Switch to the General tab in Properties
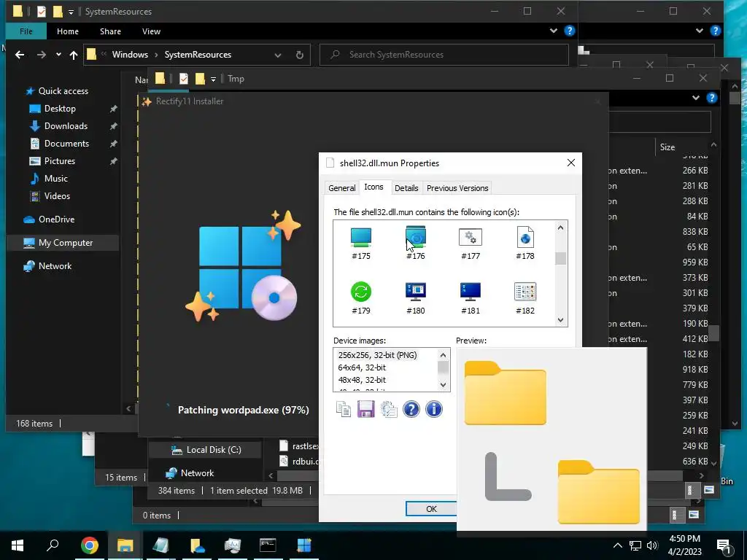The height and width of the screenshot is (560, 747). [342, 188]
